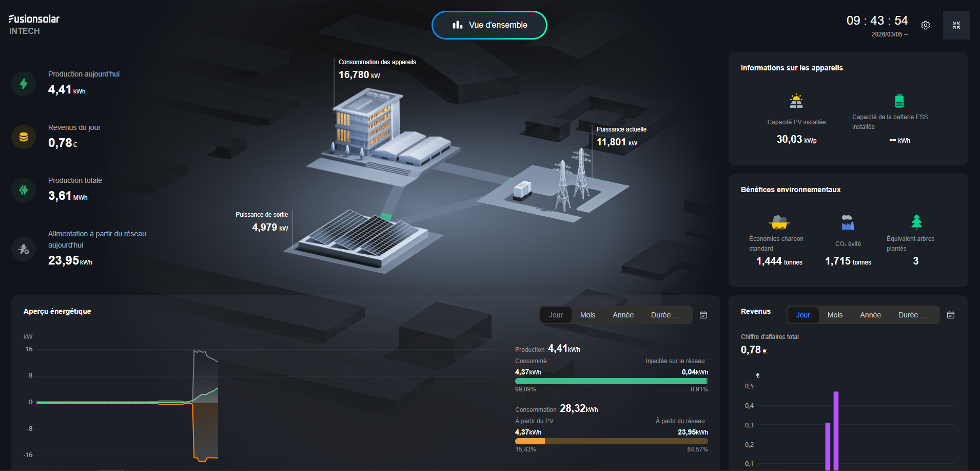Screen dimensions: 980x471
Task: Click the 99,09% consumed percentage
Action: click(525, 389)
